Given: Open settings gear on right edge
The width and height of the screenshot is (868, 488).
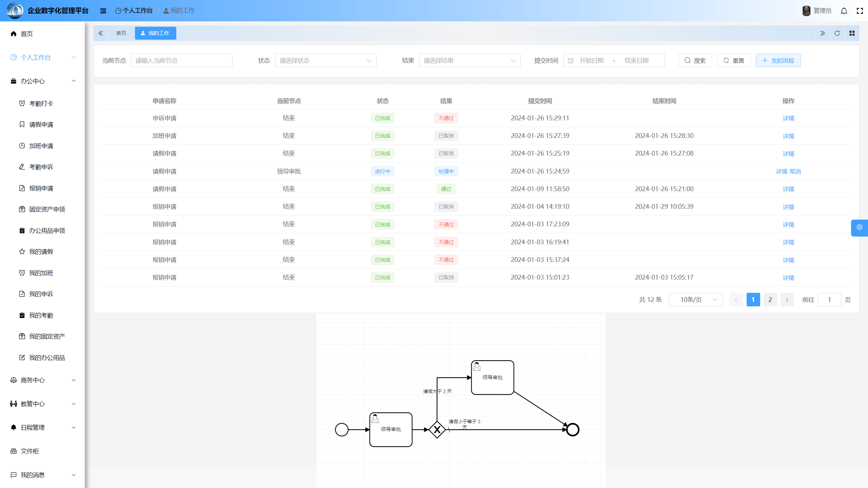Looking at the screenshot, I should click(859, 227).
